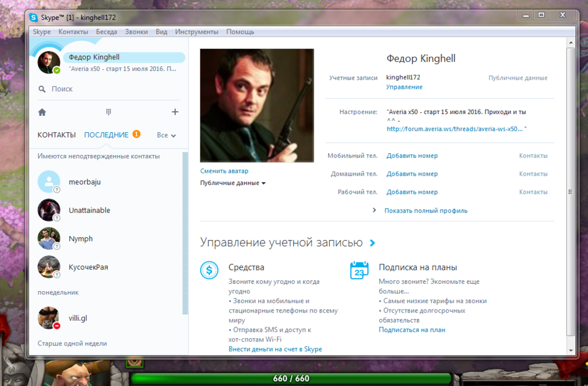
Task: Open the Инструменты menu
Action: pos(197,31)
